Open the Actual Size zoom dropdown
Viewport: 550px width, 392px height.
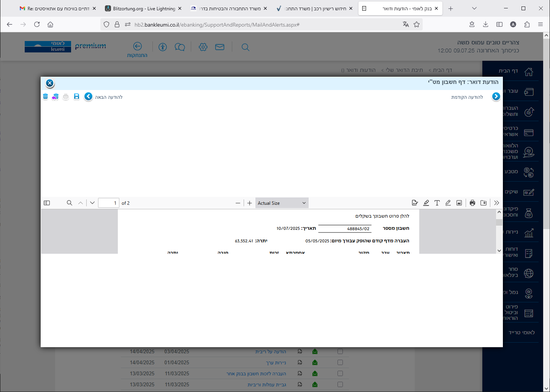point(282,203)
